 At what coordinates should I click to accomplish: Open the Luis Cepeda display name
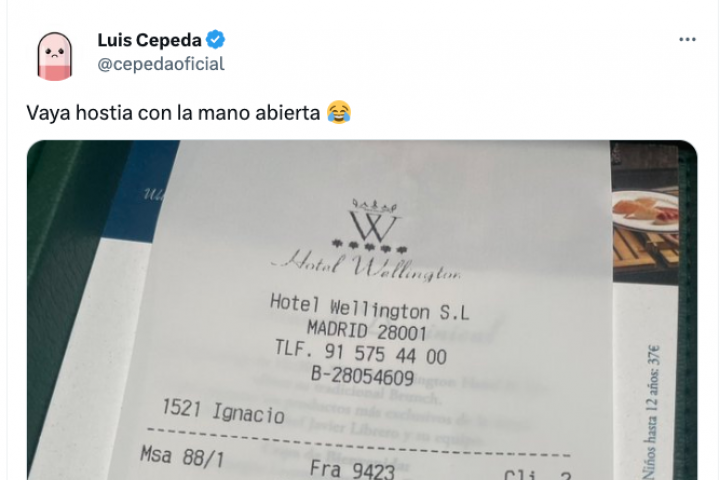149,40
